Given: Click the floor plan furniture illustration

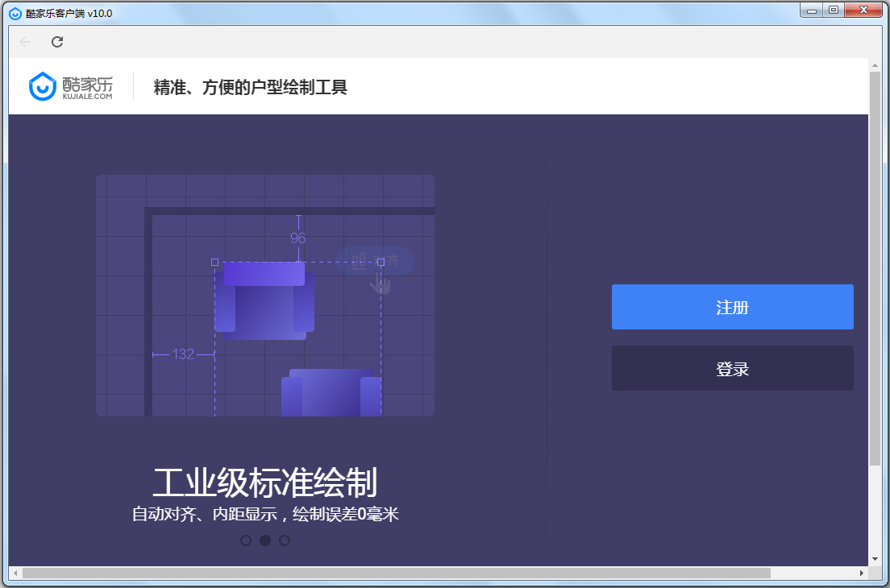Looking at the screenshot, I should click(264, 296).
